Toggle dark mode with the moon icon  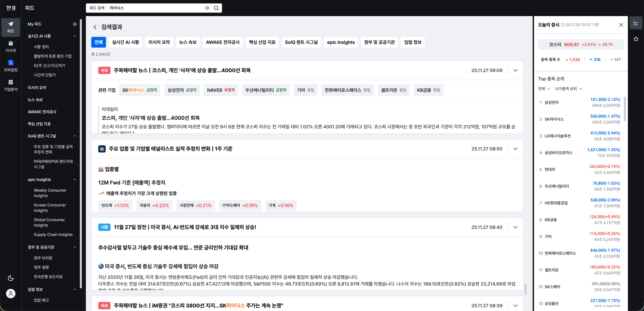coord(11,278)
